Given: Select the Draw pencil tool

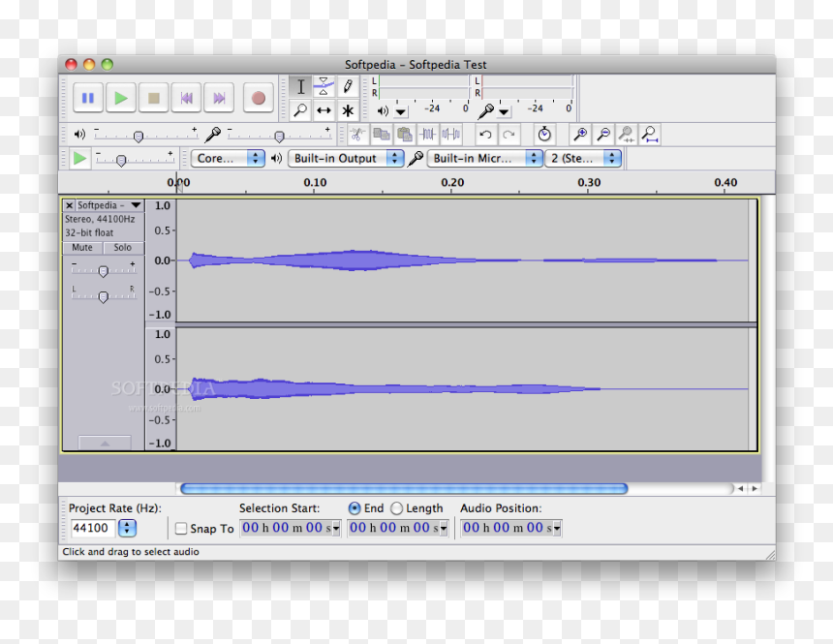Looking at the screenshot, I should (348, 86).
